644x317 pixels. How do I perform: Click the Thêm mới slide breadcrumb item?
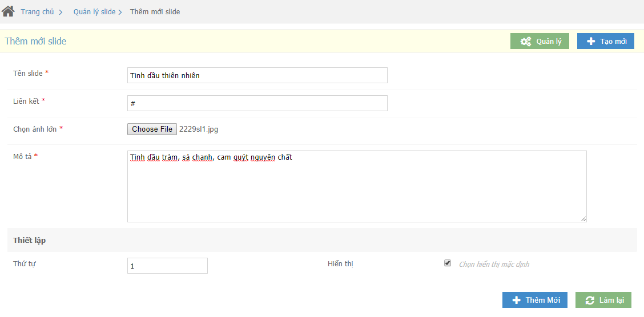(x=155, y=12)
